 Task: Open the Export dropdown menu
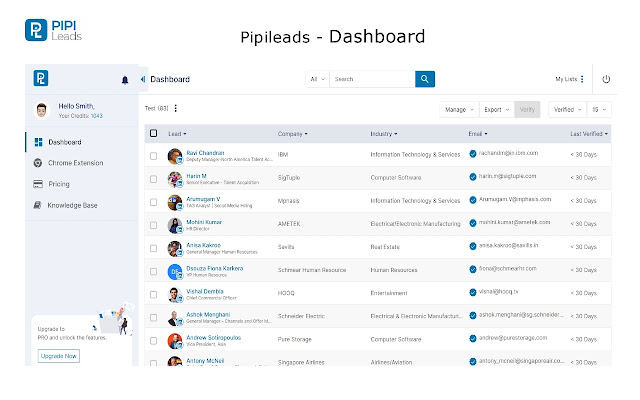[x=495, y=109]
